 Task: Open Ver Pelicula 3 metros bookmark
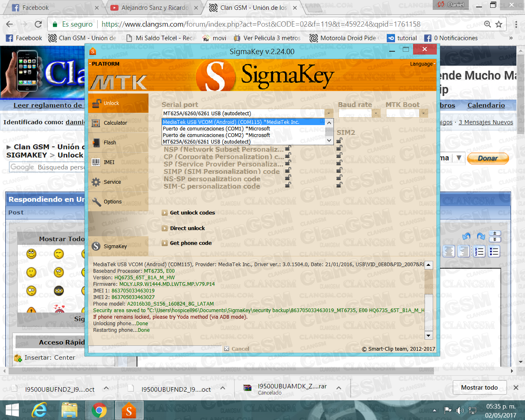point(267,38)
